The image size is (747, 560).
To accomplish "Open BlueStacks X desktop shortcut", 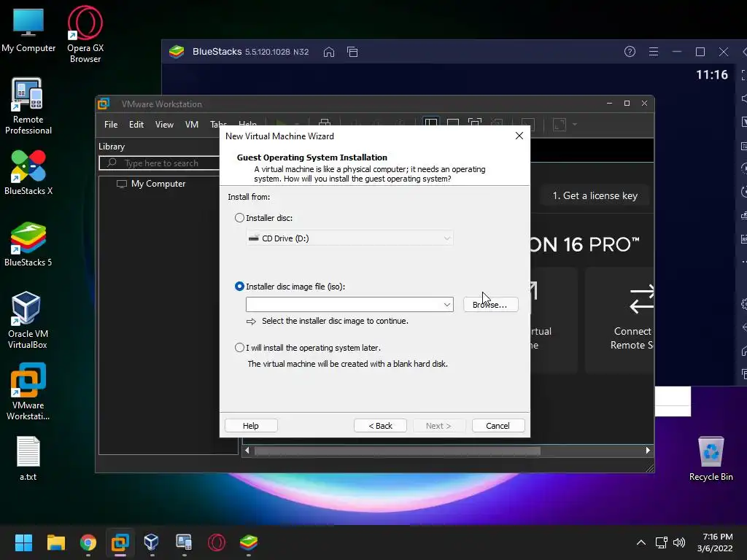I will point(28,172).
